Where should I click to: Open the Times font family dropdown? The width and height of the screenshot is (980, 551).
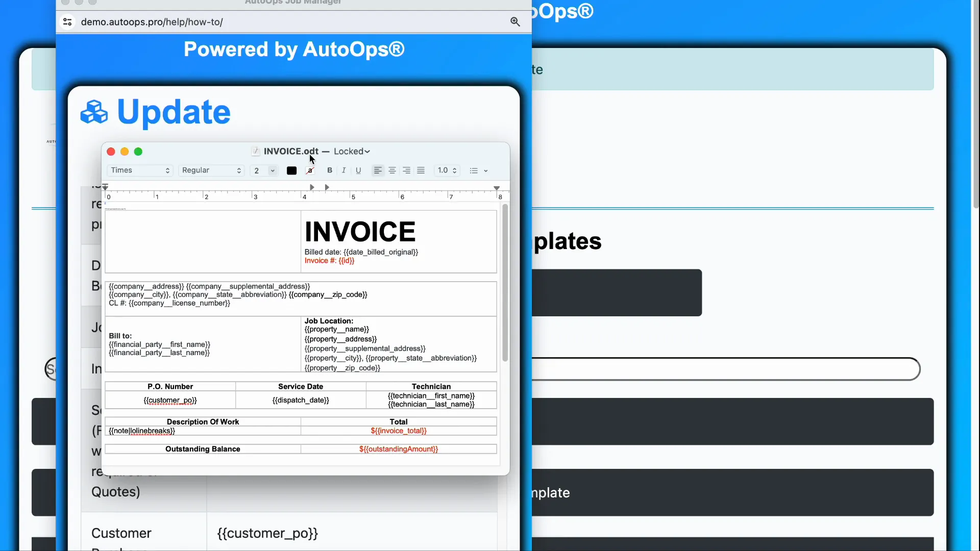click(x=140, y=170)
